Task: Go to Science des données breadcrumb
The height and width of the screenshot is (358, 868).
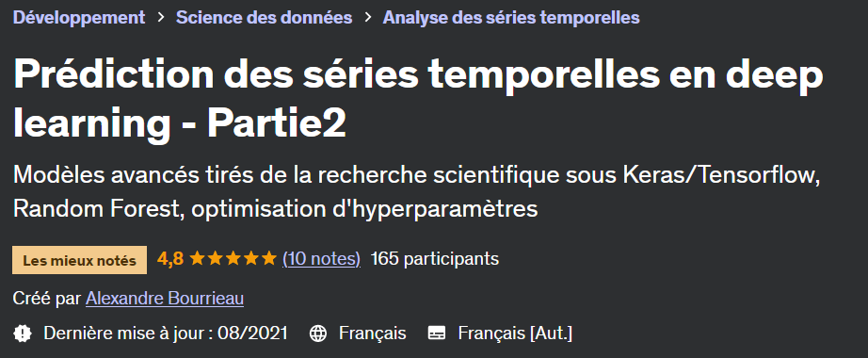Action: pyautogui.click(x=264, y=18)
